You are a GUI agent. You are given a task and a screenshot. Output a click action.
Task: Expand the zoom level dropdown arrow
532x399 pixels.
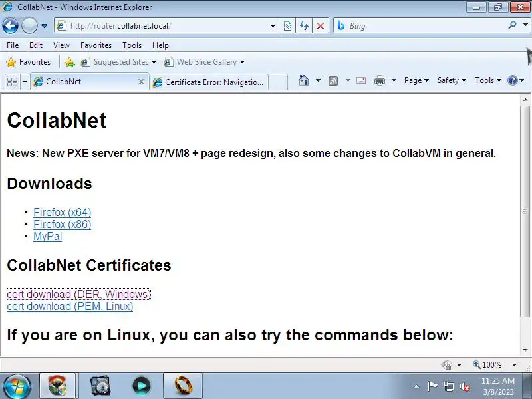coord(514,365)
